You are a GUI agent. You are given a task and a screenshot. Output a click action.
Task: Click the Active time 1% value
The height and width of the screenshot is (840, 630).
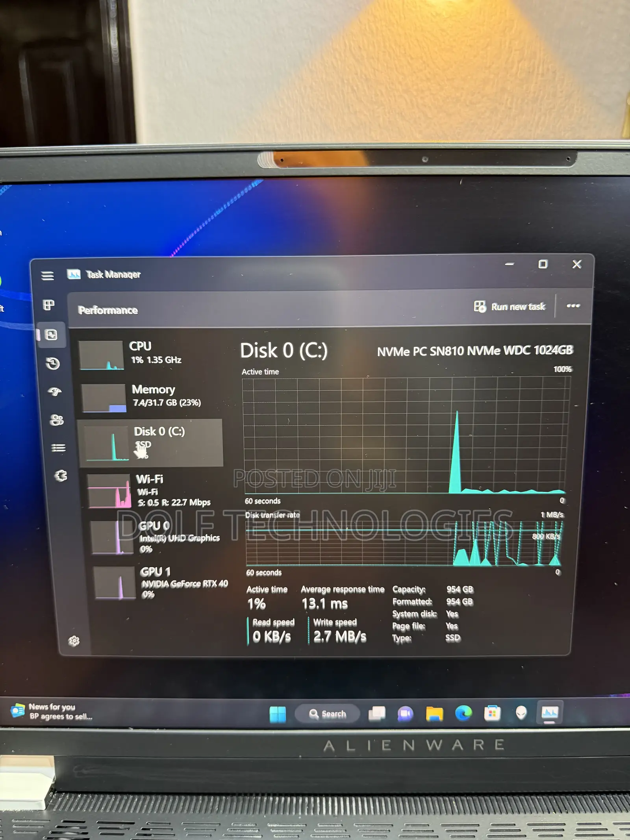[256, 604]
